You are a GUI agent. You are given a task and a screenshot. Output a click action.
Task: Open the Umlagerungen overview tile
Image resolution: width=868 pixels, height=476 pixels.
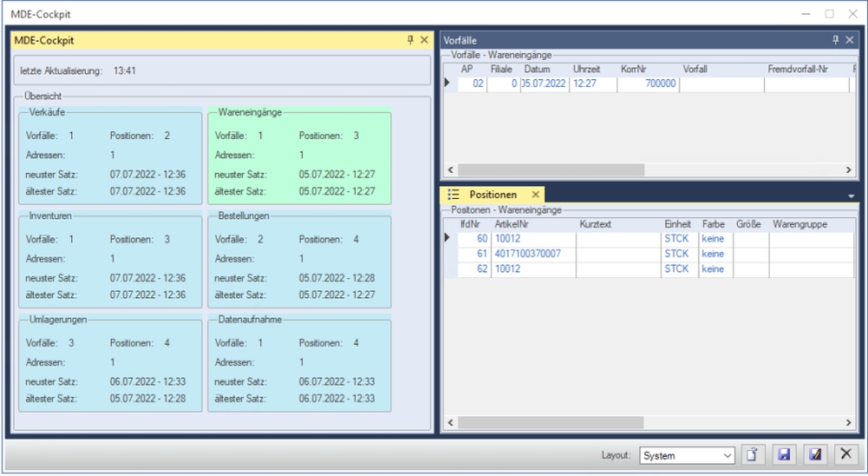109,365
